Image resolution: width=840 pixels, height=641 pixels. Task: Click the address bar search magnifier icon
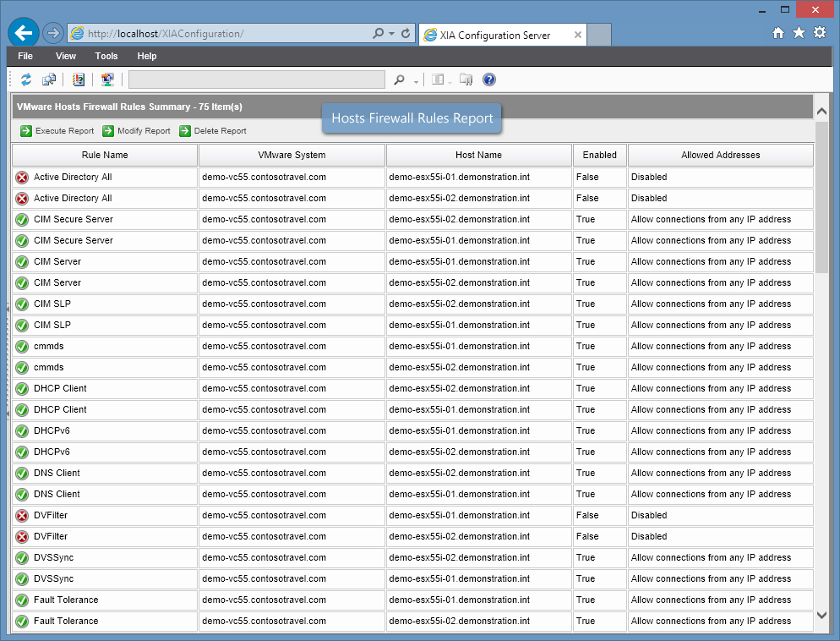(x=379, y=33)
